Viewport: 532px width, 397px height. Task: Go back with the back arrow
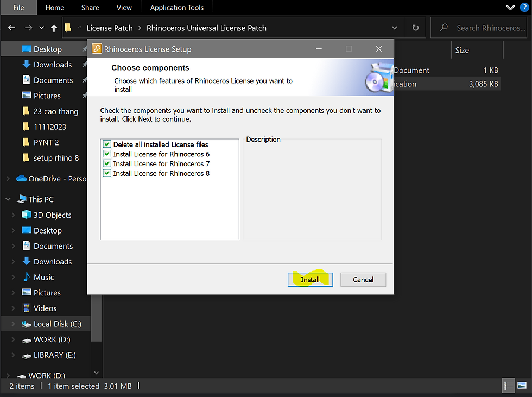(11, 28)
